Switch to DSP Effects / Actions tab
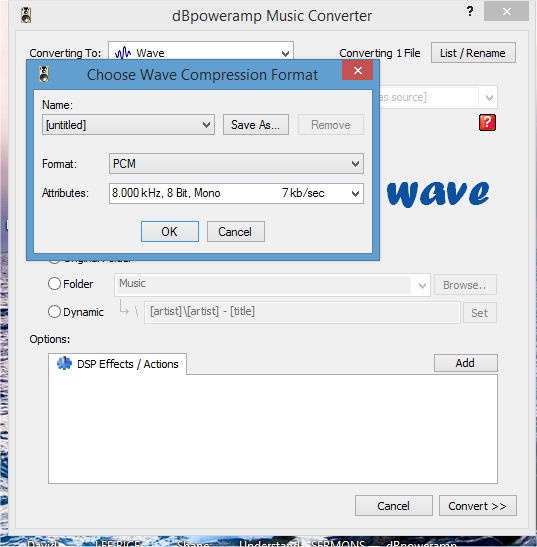This screenshot has height=547, width=537. [x=118, y=364]
